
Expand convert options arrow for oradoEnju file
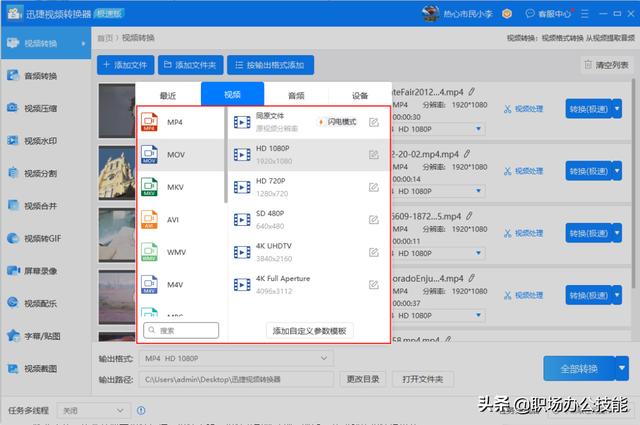click(617, 295)
